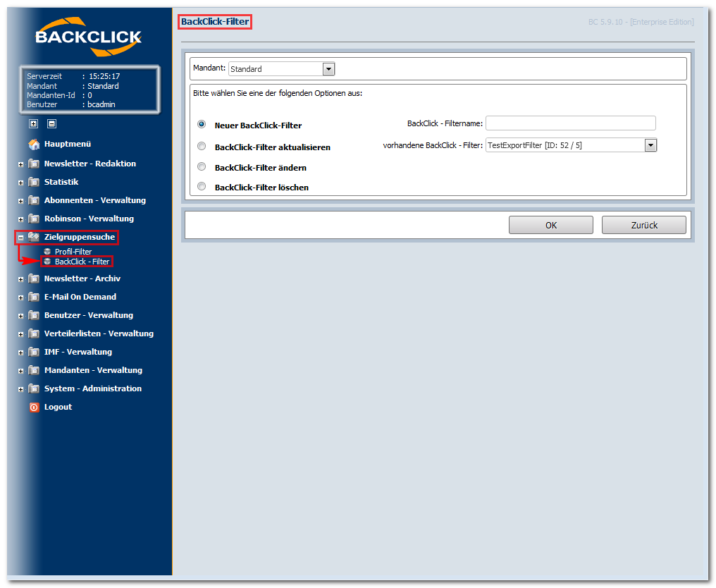The width and height of the screenshot is (716, 588).
Task: Click the Hauptmenü house icon
Action: pos(34,145)
